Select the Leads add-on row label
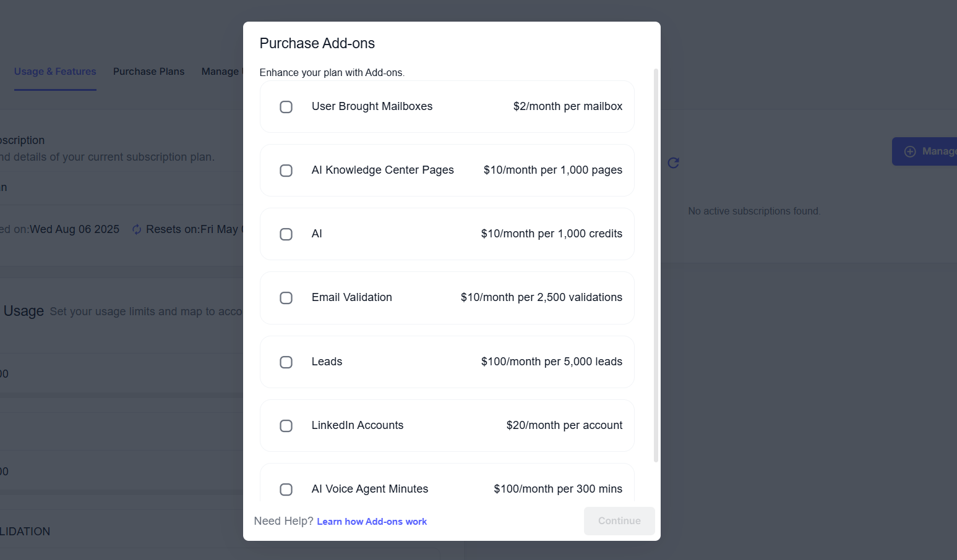Viewport: 957px width, 560px height. (x=327, y=362)
